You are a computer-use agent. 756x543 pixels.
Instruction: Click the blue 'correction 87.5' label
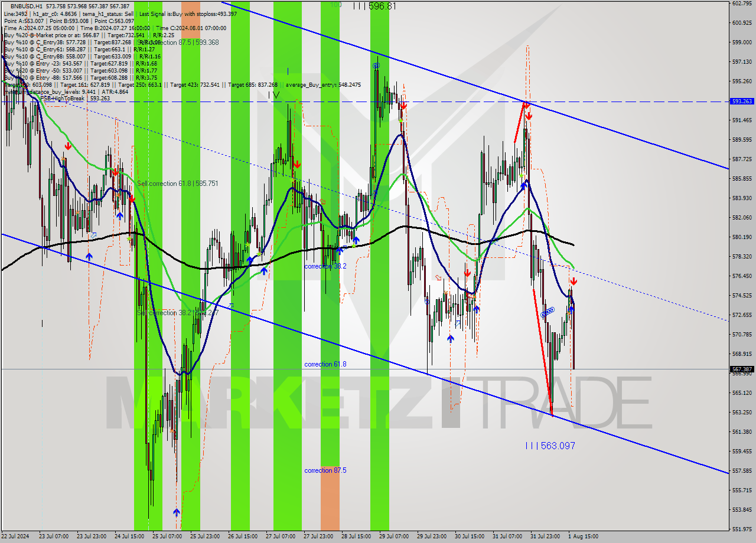325,470
